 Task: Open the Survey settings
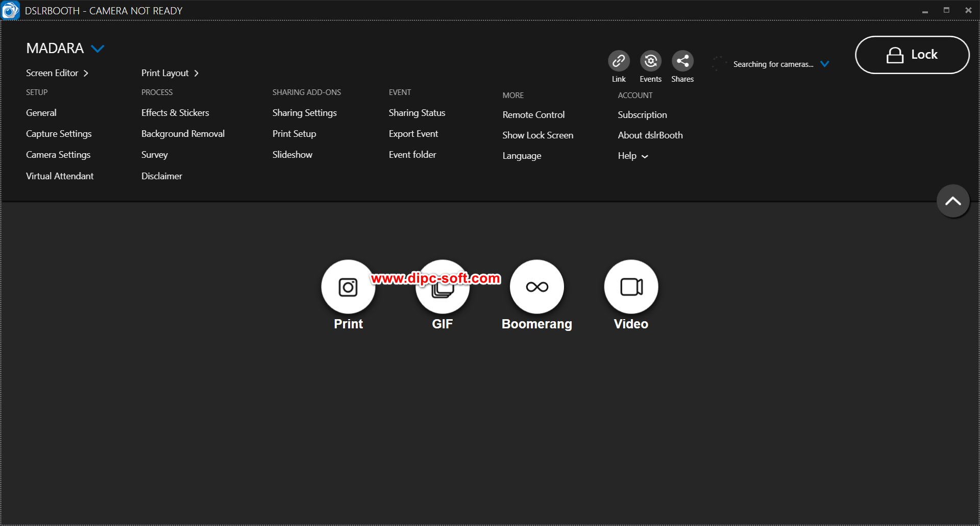tap(155, 155)
